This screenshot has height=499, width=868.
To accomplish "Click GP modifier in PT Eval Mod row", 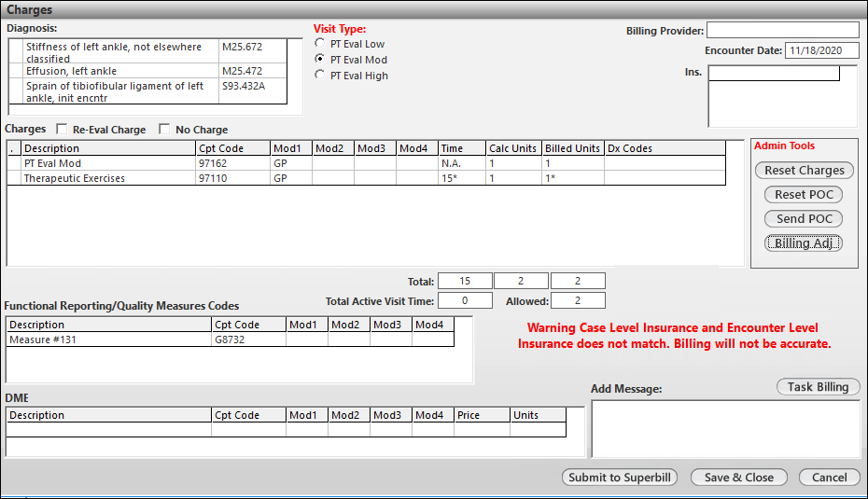I will (x=291, y=163).
